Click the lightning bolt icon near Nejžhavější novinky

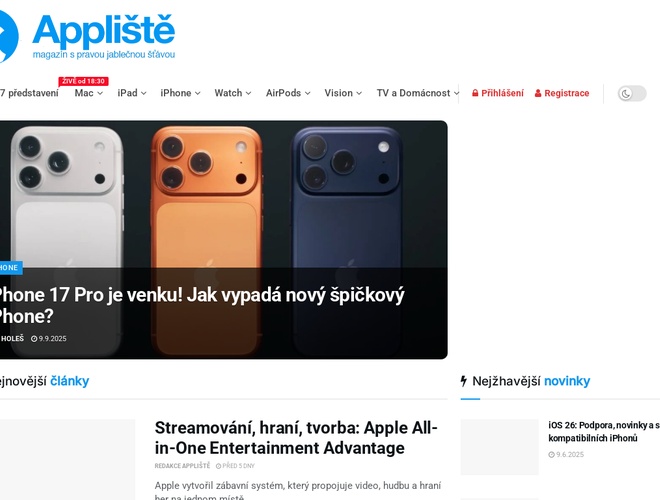464,381
